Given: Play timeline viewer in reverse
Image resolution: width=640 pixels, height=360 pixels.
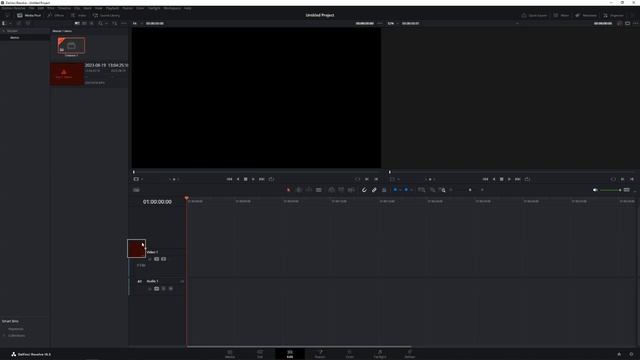Looking at the screenshot, I should [x=494, y=179].
